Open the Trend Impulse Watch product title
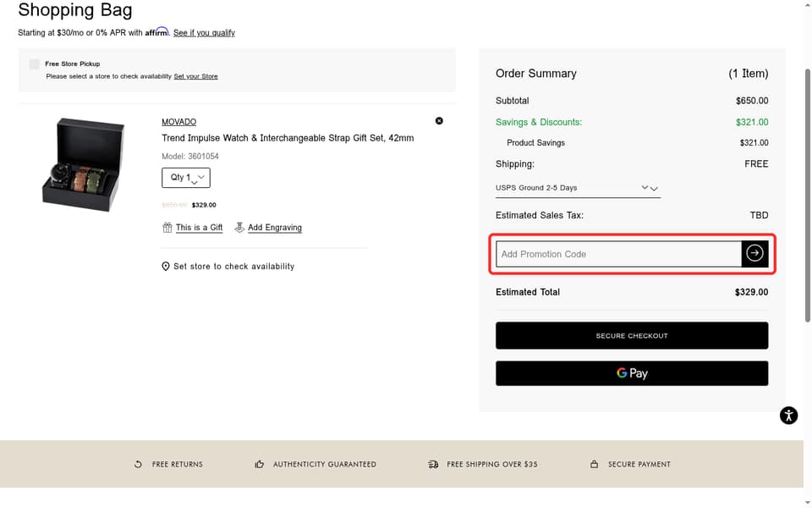Viewport: 812px width, 508px height. point(288,138)
